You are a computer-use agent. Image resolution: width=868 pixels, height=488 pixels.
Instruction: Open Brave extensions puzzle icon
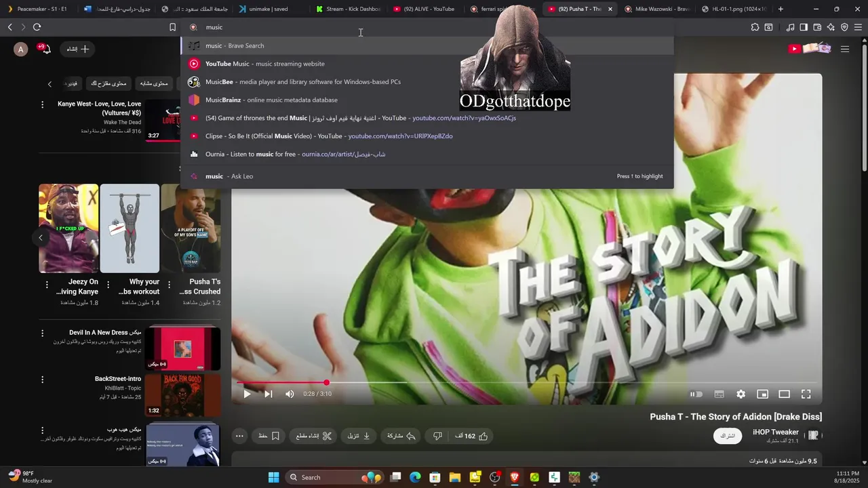[755, 27]
